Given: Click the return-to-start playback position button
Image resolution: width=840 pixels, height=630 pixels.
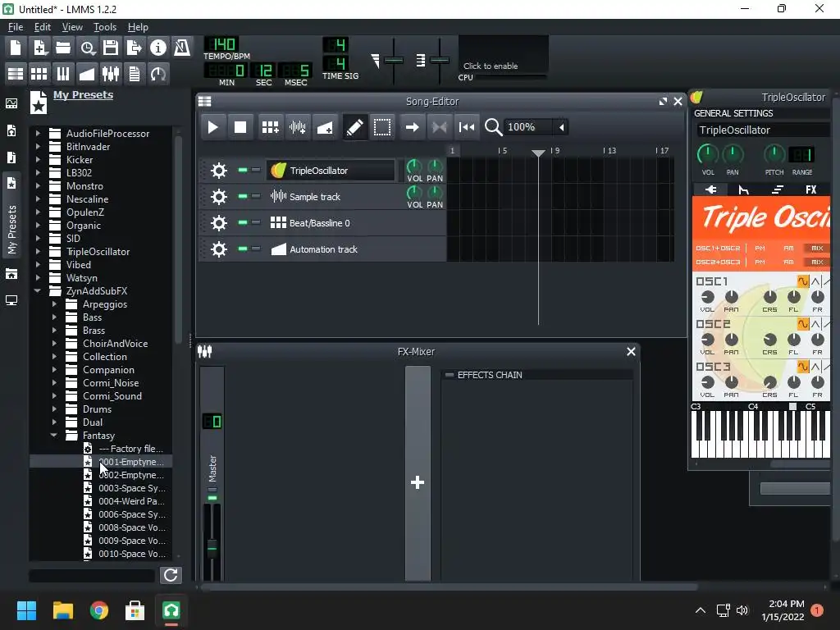Looking at the screenshot, I should (467, 127).
